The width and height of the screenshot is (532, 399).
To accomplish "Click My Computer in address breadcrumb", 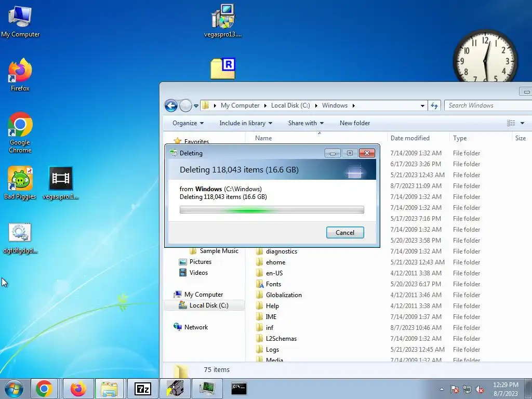I will click(x=240, y=105).
